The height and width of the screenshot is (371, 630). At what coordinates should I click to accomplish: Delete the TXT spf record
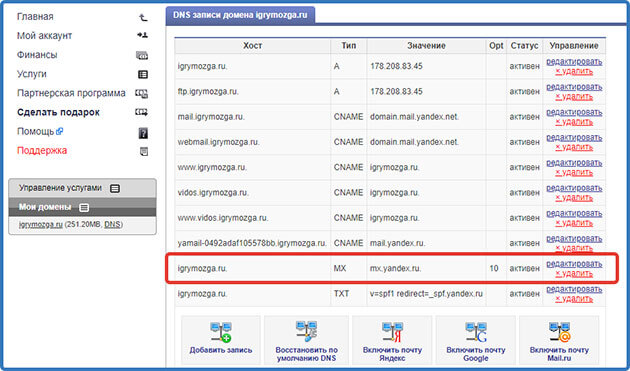(574, 299)
